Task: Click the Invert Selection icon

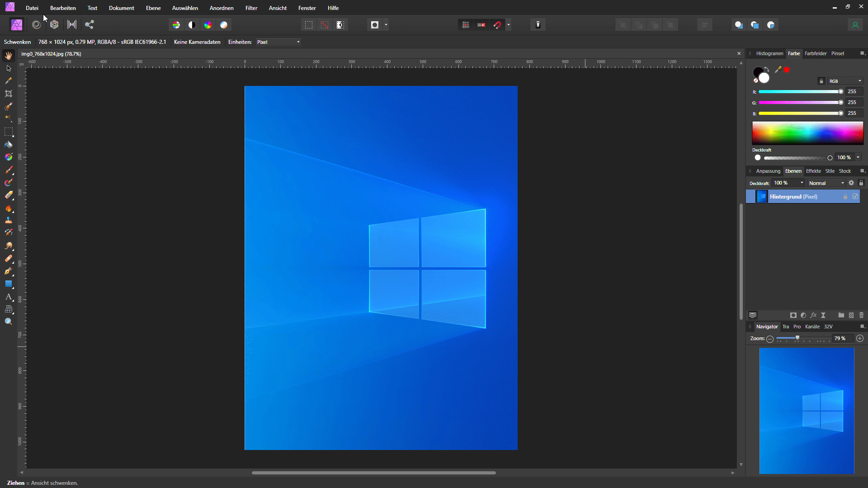Action: click(x=340, y=25)
